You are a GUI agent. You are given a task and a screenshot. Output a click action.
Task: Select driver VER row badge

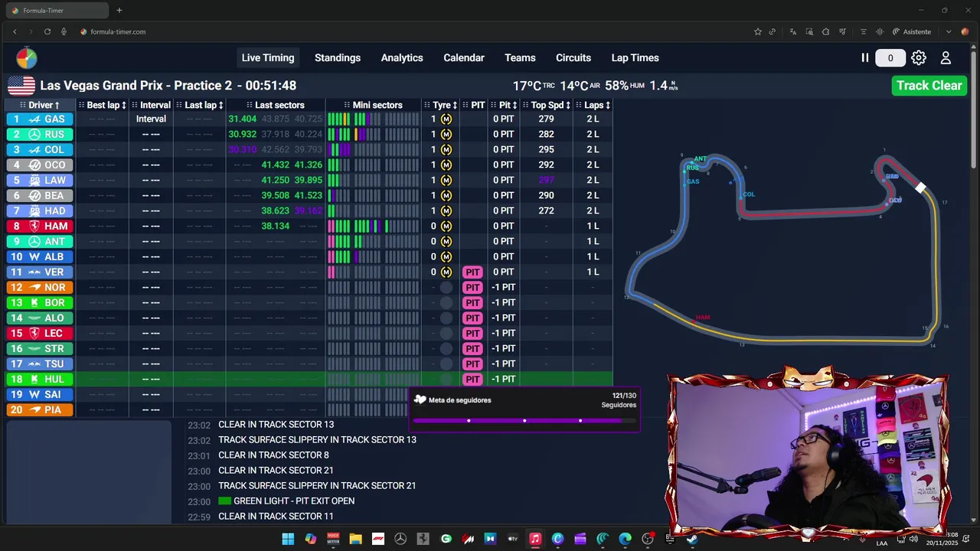(x=40, y=272)
